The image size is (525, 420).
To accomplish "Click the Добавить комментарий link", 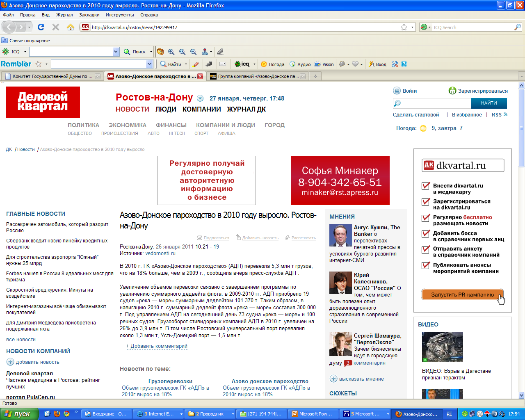I will pos(159,346).
